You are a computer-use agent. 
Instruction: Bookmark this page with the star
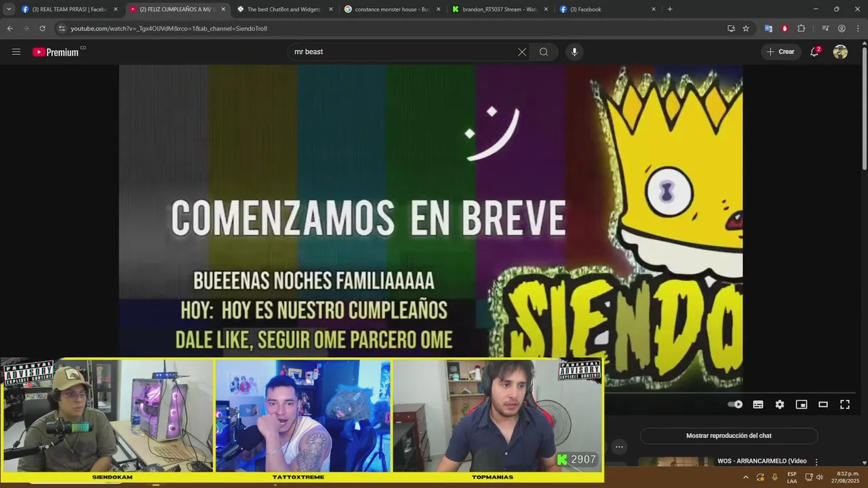point(746,28)
